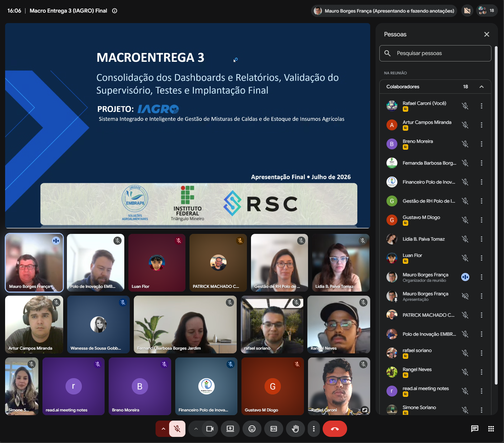Viewport: 504px width, 443px height.
Task: Expand video settings arrow next to camera
Action: pos(196,429)
